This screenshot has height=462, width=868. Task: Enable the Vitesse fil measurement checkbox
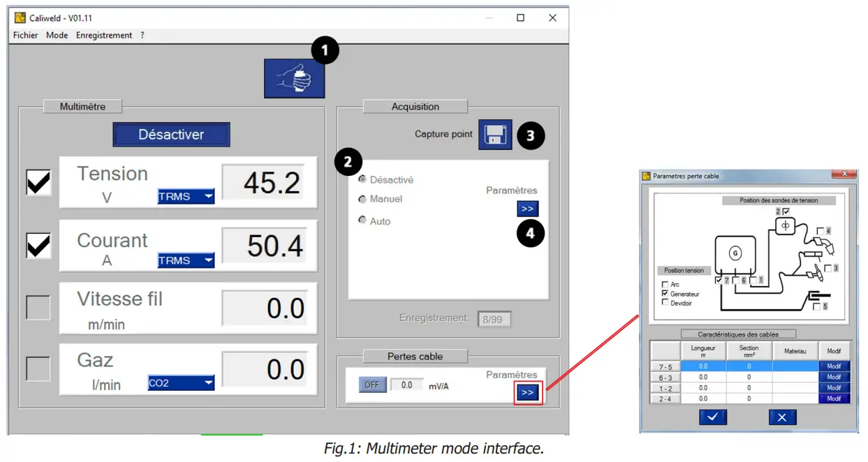[x=38, y=307]
